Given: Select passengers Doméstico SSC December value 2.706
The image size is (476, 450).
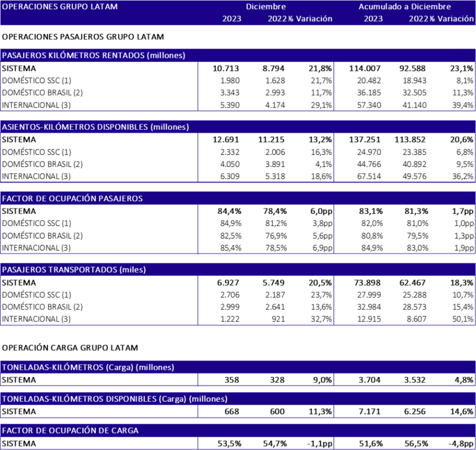Looking at the screenshot, I should pos(230,295).
